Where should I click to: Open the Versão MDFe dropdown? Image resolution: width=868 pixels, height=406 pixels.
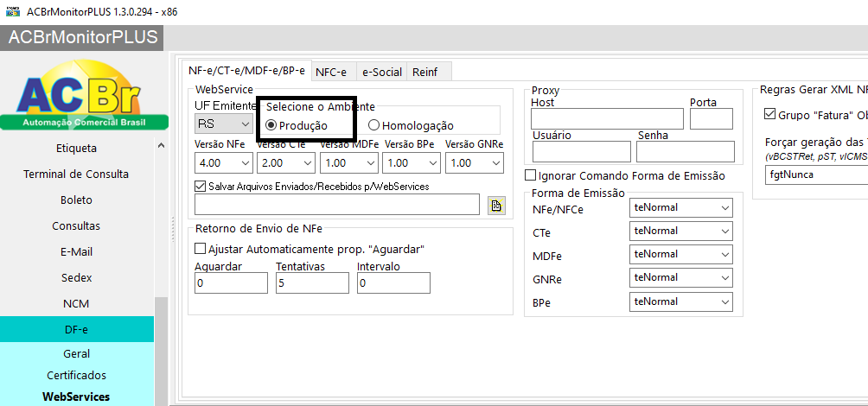[x=348, y=163]
